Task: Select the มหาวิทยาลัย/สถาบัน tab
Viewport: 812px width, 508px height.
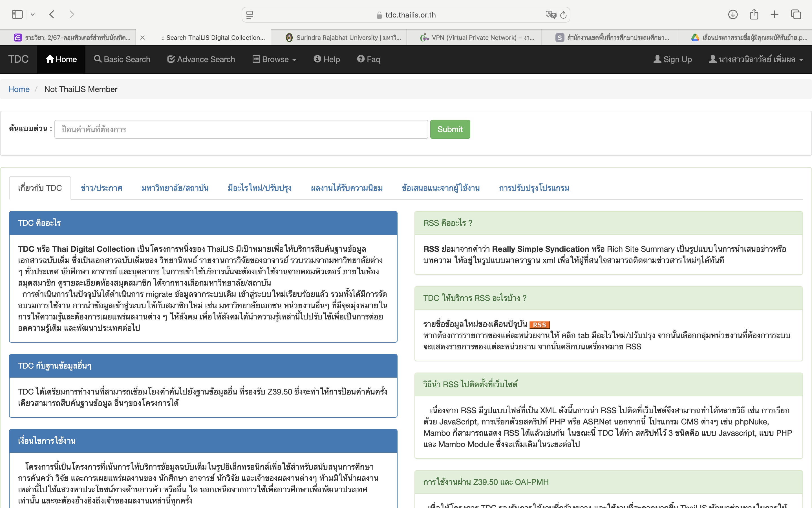Action: pyautogui.click(x=175, y=188)
